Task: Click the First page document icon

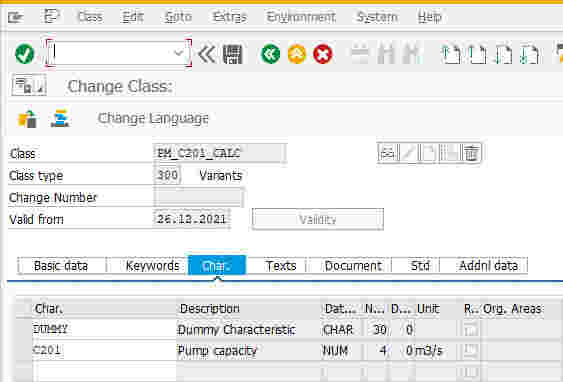Action: point(451,55)
